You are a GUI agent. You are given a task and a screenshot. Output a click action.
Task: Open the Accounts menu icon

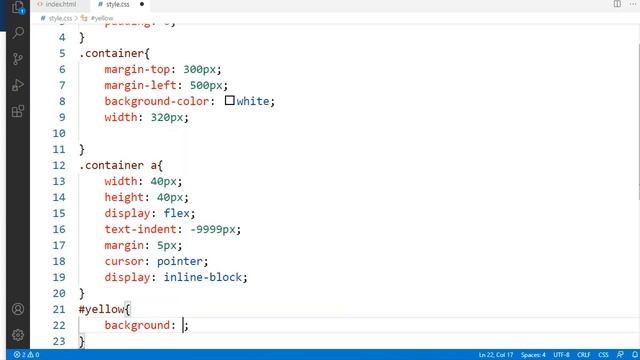(x=18, y=309)
